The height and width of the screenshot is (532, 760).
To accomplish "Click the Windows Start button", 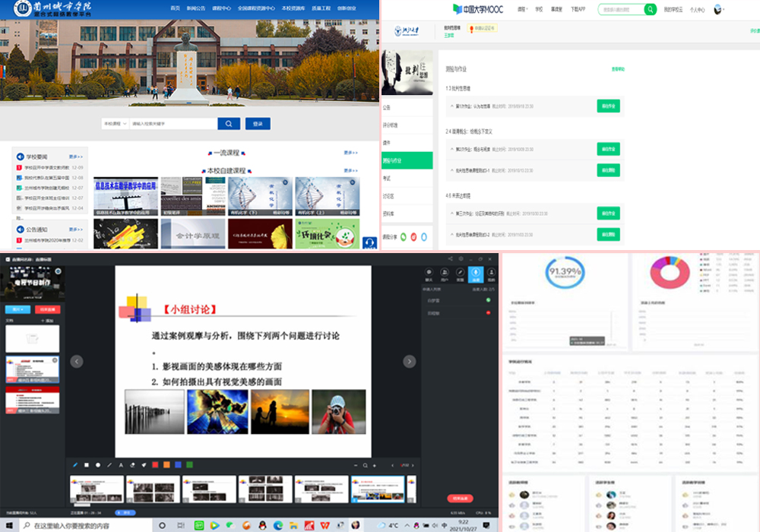I will [8, 525].
